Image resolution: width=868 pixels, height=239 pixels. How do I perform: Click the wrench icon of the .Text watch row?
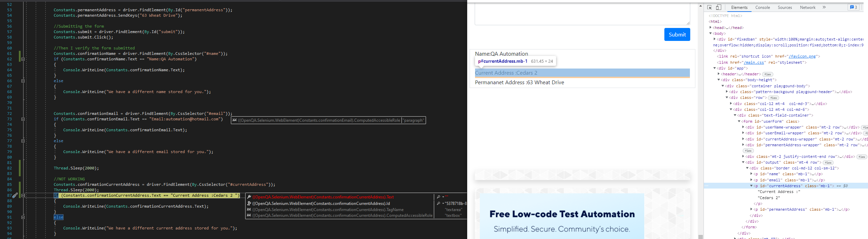249,197
